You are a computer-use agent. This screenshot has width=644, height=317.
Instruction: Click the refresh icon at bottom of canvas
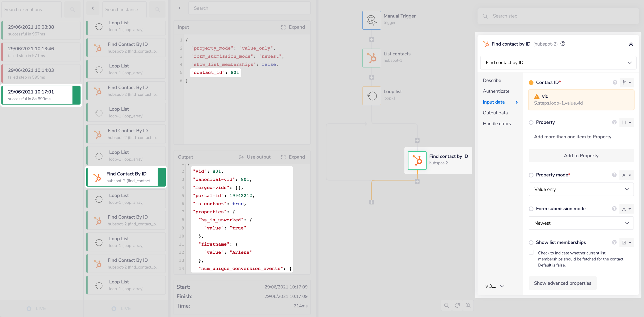457,305
